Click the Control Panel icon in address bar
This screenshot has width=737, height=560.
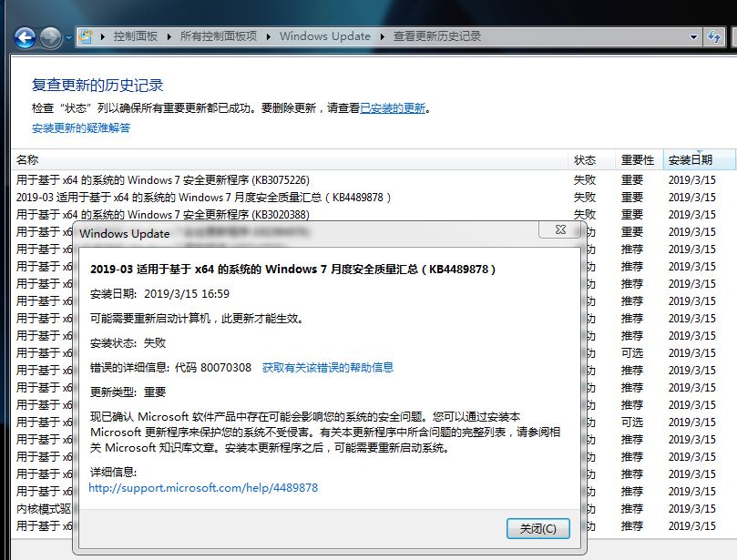(86, 36)
